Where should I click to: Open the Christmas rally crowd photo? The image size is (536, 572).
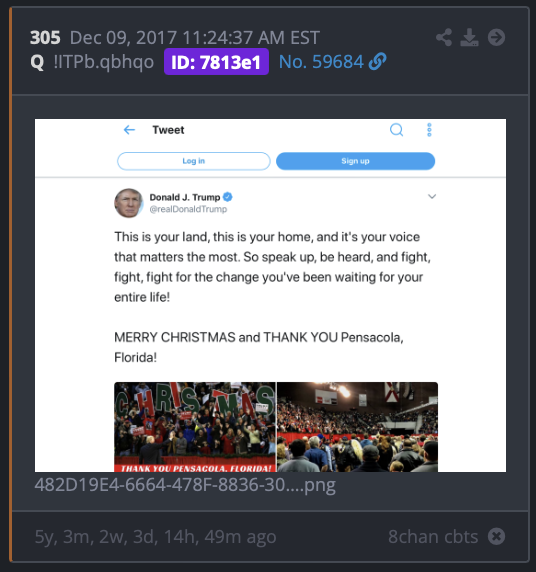click(195, 427)
